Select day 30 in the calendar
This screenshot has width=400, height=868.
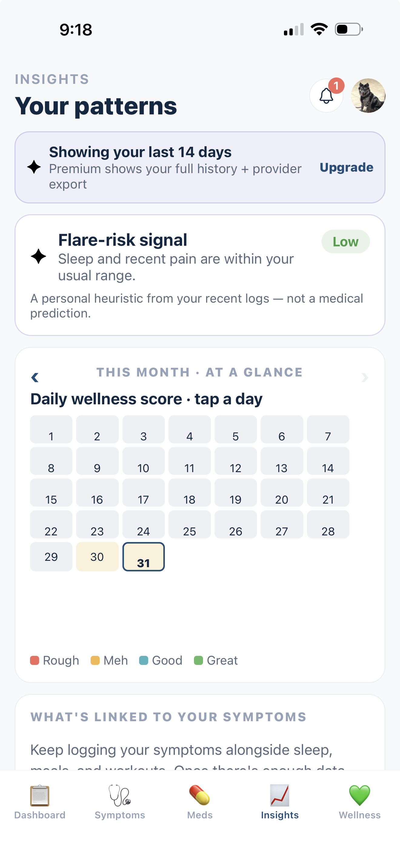[x=97, y=557]
